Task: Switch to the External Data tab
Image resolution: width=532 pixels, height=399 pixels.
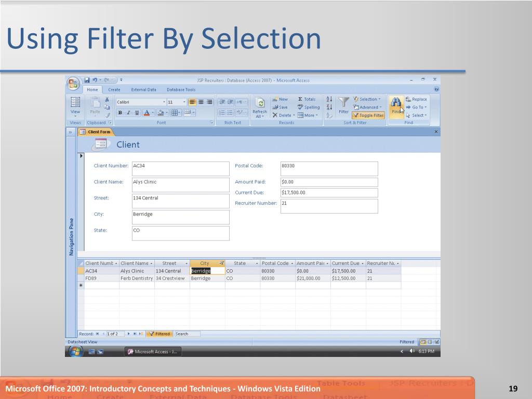Action: pos(143,89)
